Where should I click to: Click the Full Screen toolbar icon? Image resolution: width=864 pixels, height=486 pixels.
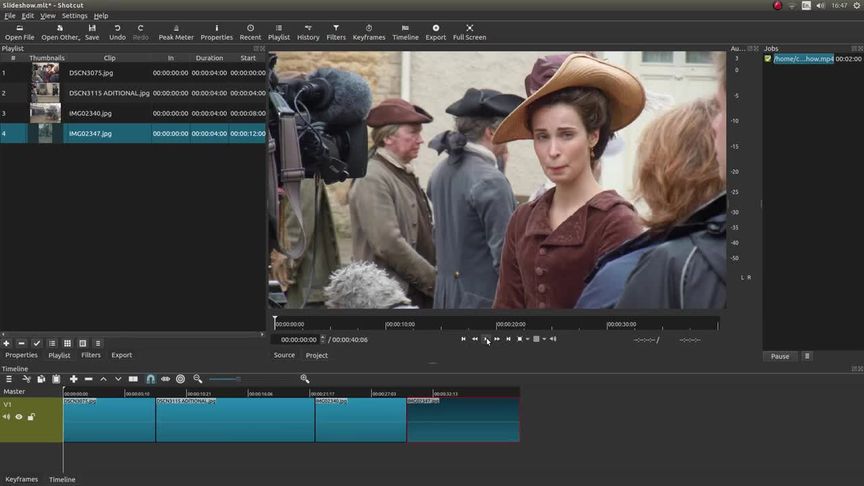[x=469, y=32]
